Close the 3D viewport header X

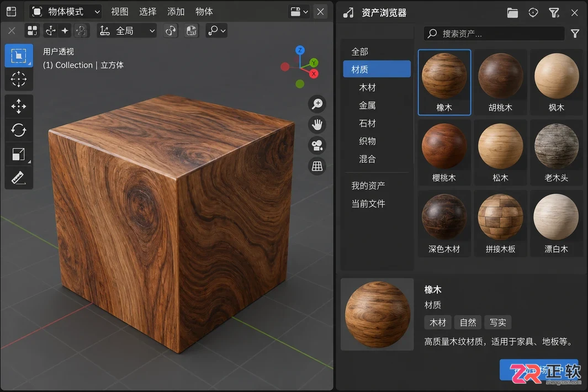click(321, 12)
